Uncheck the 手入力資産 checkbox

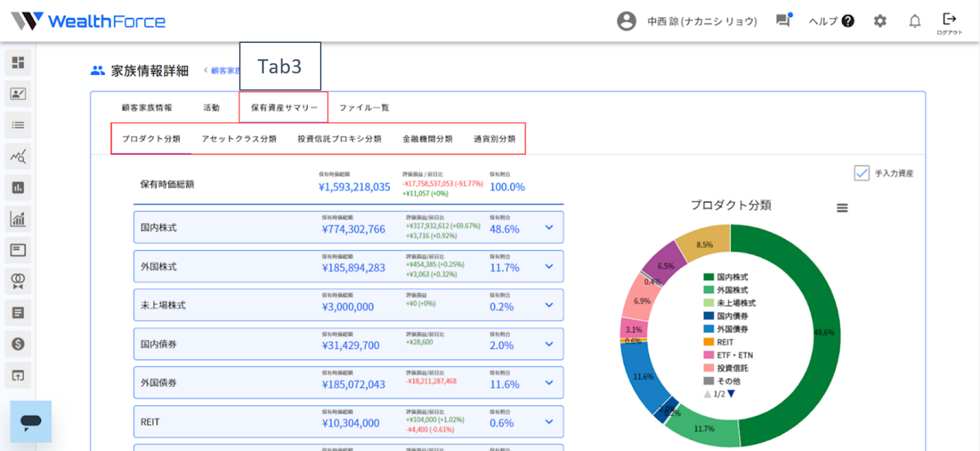[x=862, y=173]
